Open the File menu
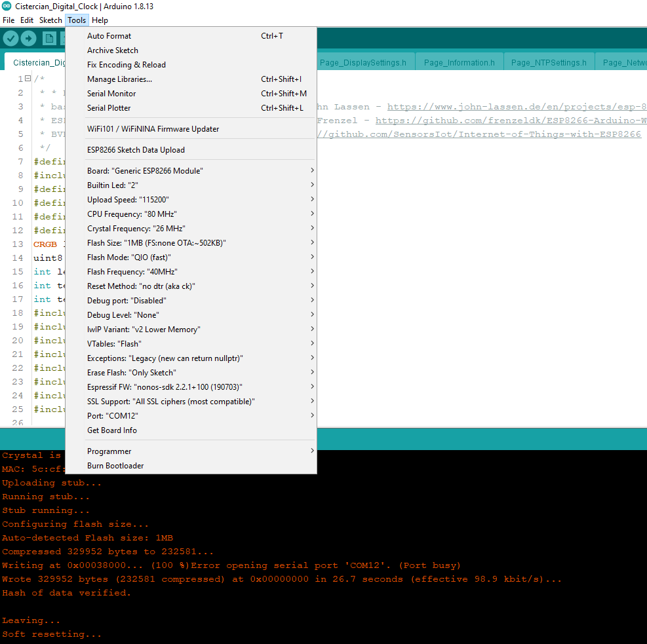 (9, 20)
